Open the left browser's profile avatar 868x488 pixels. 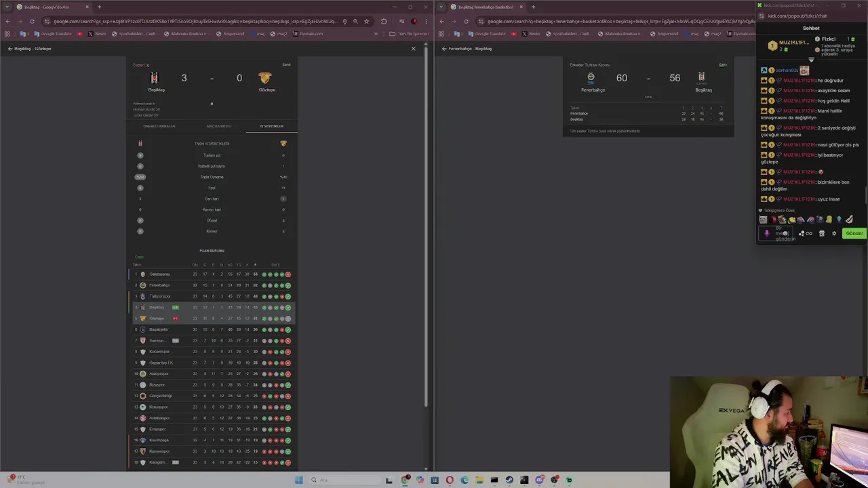[x=414, y=21]
